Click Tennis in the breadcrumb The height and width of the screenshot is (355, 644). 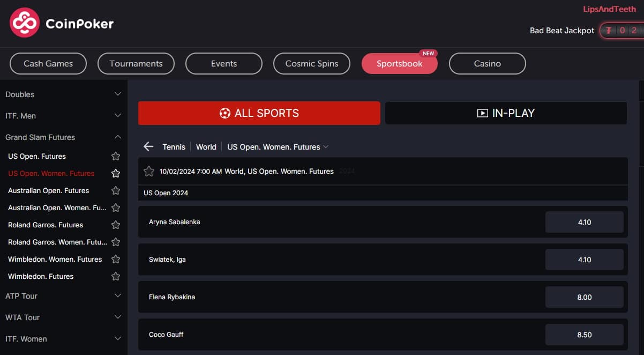point(174,147)
